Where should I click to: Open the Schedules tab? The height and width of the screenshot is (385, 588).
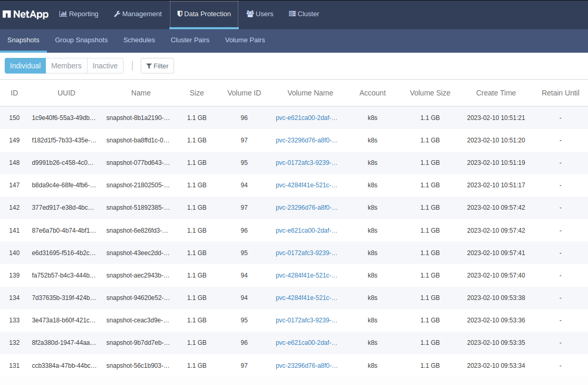coord(139,40)
